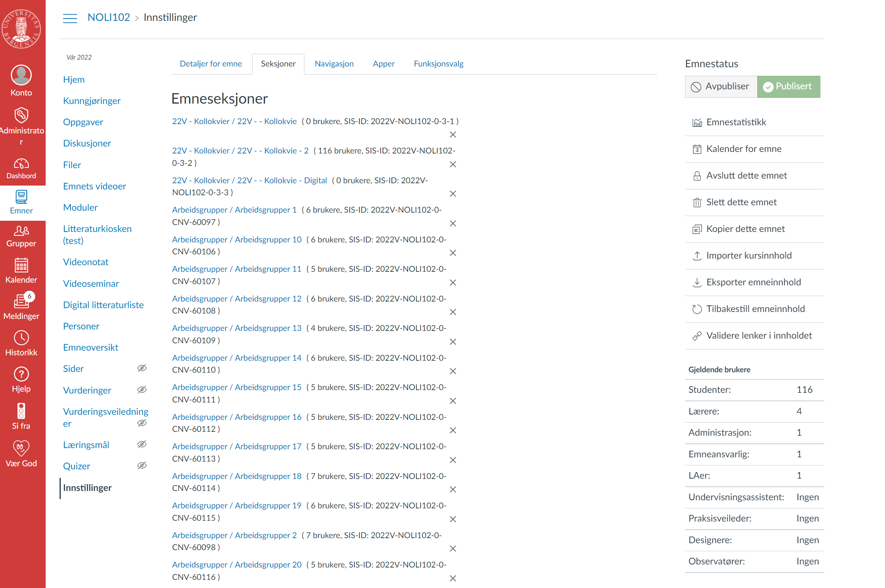Open Moduler in course menu
The width and height of the screenshot is (885, 588).
(80, 208)
